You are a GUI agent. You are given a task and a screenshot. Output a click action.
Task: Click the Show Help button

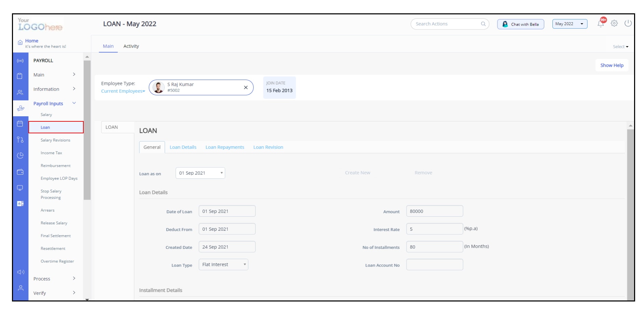[x=612, y=65]
